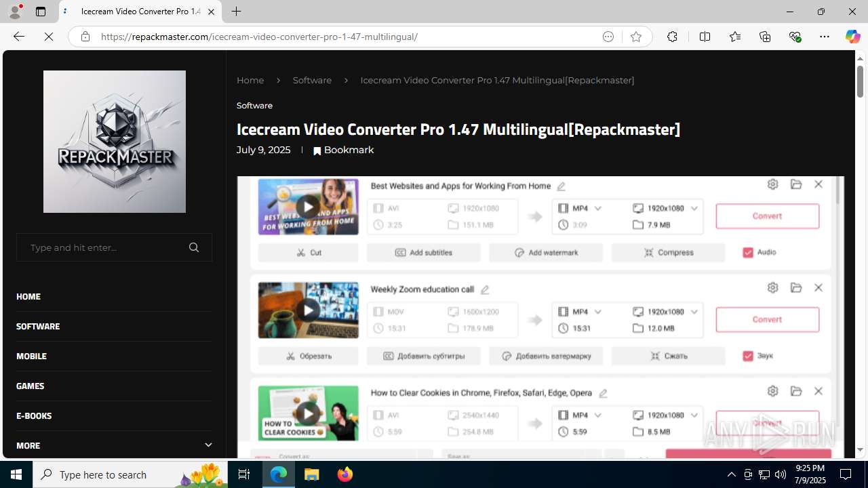
Task: Click Добавить субтитры button
Action: click(x=423, y=356)
